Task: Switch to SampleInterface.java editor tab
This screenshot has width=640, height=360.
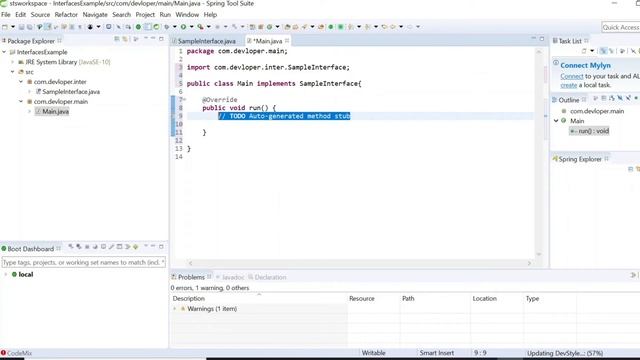Action: pyautogui.click(x=207, y=41)
